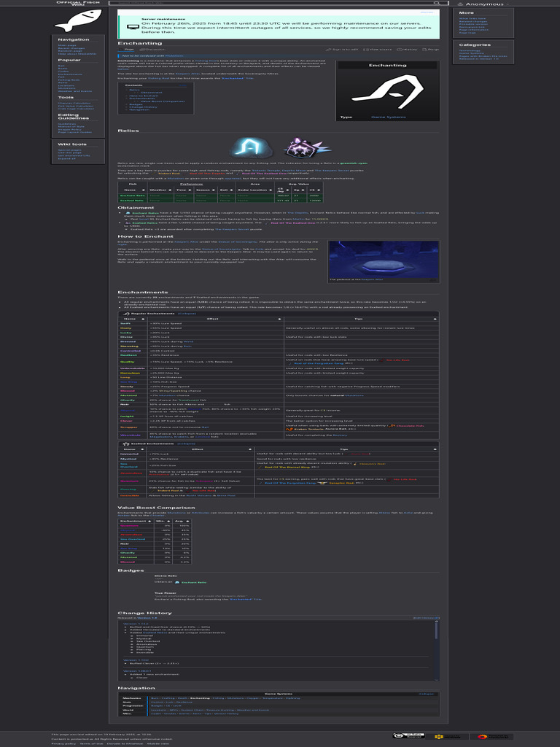Viewport: 560px width, 747px height.
Task: Click Sign in to edit
Action: (346, 50)
